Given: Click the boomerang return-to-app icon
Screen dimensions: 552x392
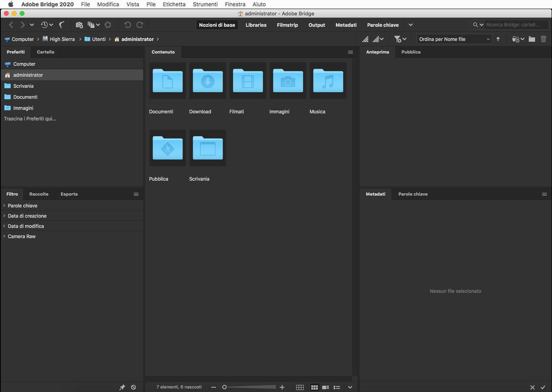Looking at the screenshot, I should (x=62, y=24).
